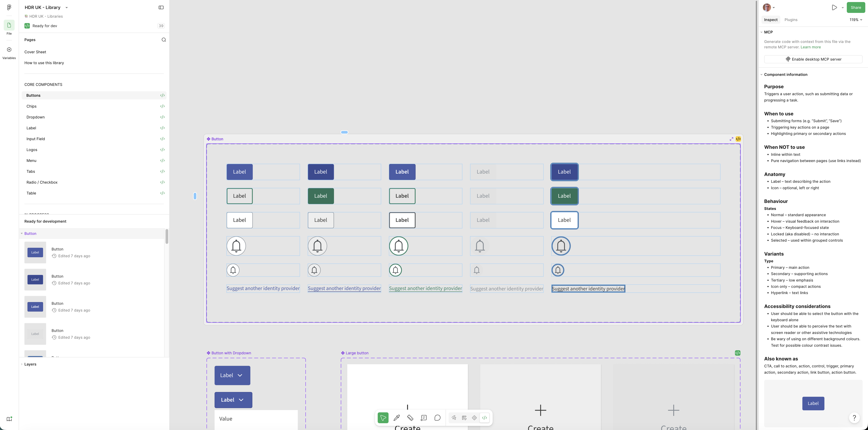Click the book icon at the bottom of the left rail
The height and width of the screenshot is (430, 868).
(9, 419)
